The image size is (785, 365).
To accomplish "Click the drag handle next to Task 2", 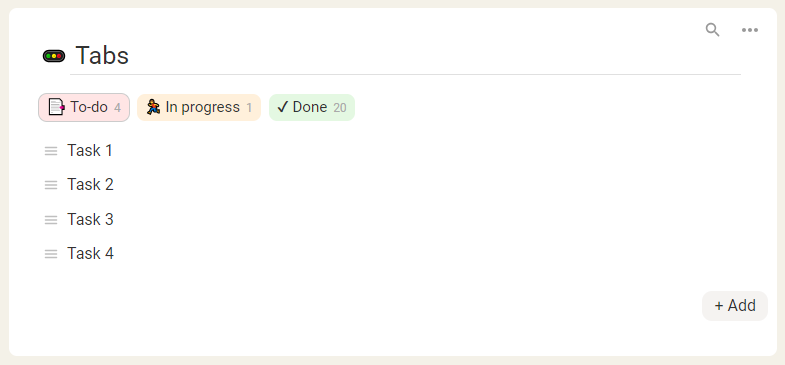I will [51, 185].
